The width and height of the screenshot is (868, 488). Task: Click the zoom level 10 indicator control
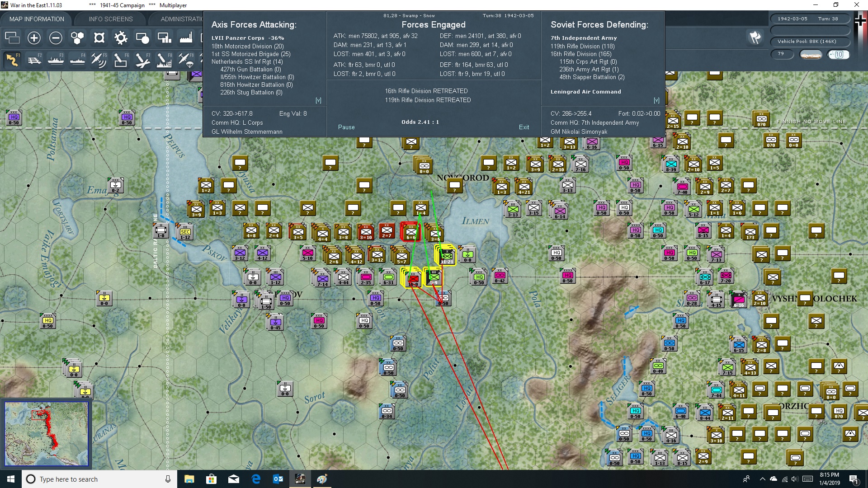[839, 54]
